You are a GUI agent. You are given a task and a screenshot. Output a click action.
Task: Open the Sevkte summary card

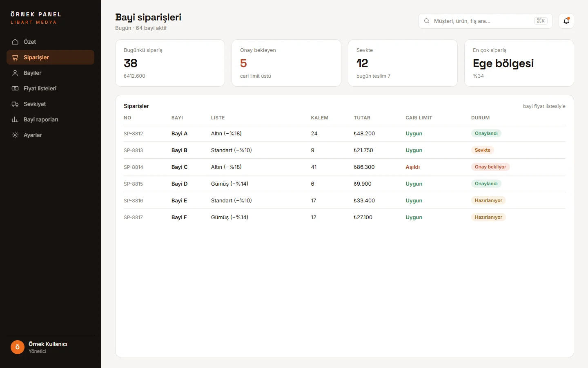403,63
